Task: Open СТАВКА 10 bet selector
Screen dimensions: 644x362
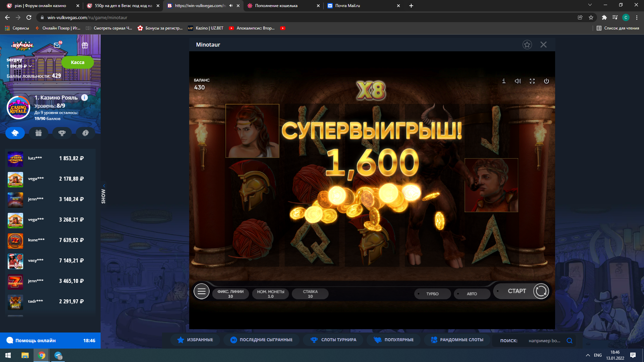Action: pyautogui.click(x=310, y=294)
